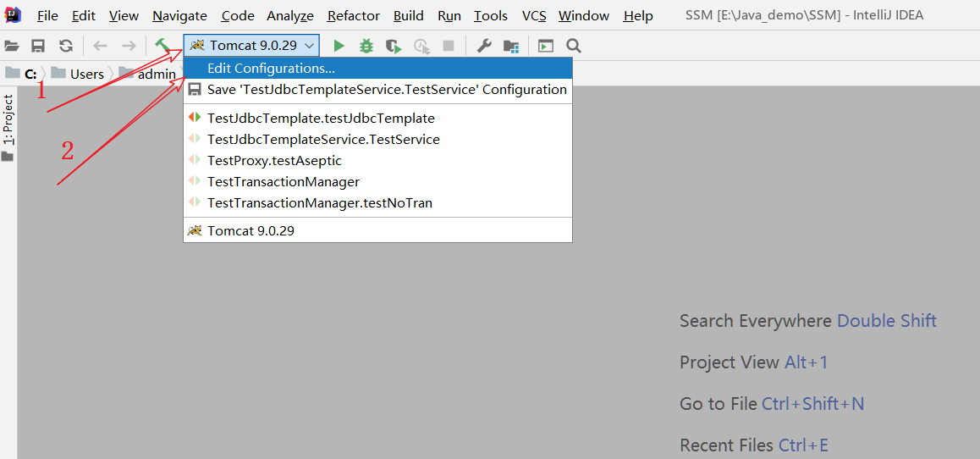
Task: Choose Tomcat 9.0.29 in the list
Action: coord(251,230)
